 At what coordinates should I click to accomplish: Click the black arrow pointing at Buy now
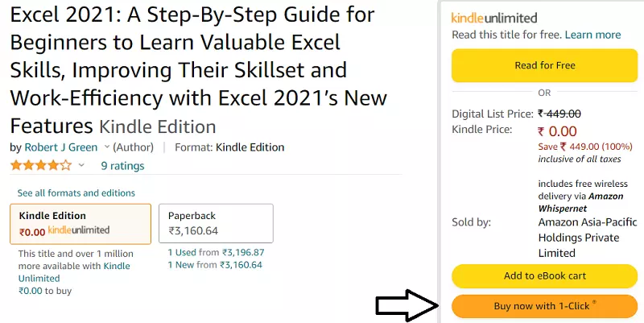(x=407, y=307)
